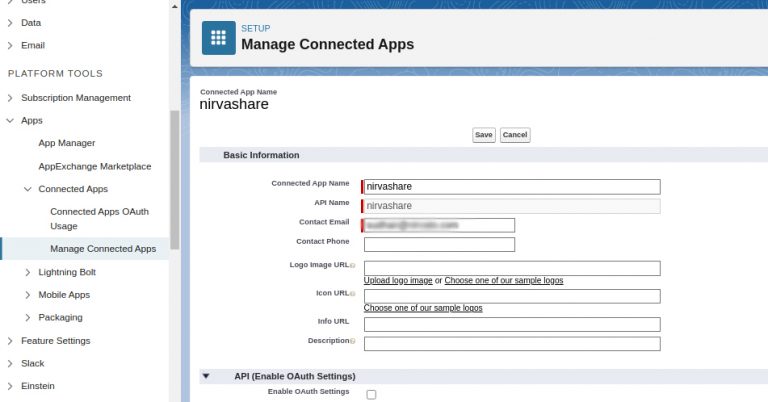
Task: Open Connected Apps OAuth Usage
Action: [99, 219]
